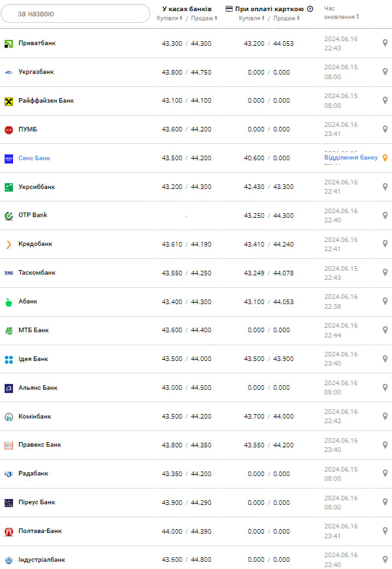Viewport: 392px width, 569px height.
Task: Click the Кредобанк orange chevron logo
Action: tap(9, 244)
